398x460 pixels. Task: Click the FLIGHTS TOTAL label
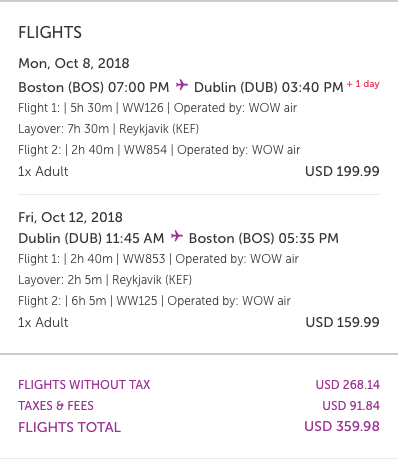coord(69,427)
